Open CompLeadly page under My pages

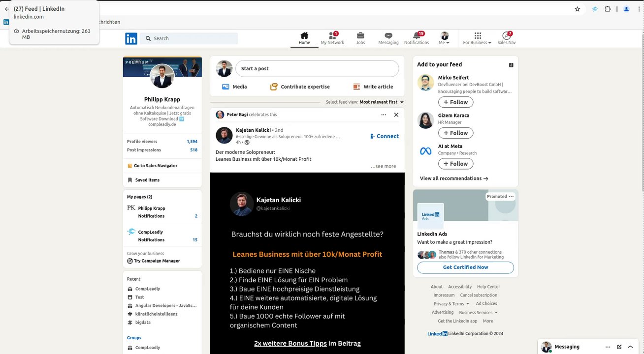(150, 232)
